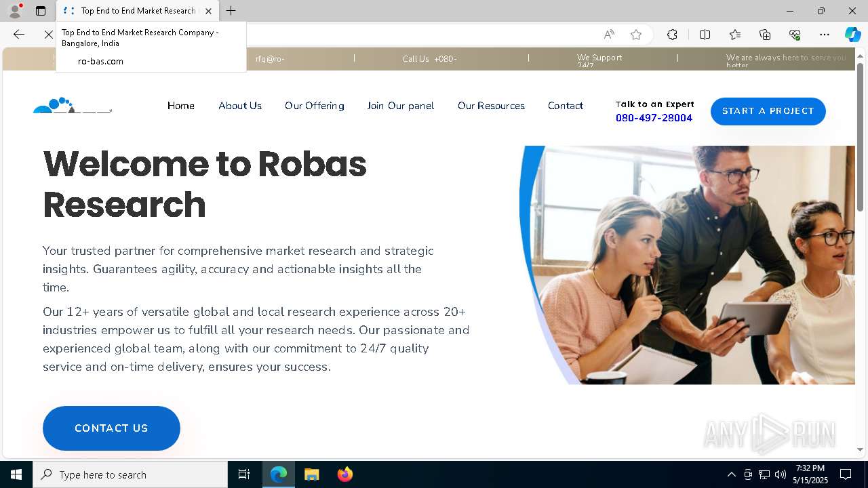Screen dimensions: 868x488
Task: Click the page vertical scrollbar thumb
Action: pos(860,137)
